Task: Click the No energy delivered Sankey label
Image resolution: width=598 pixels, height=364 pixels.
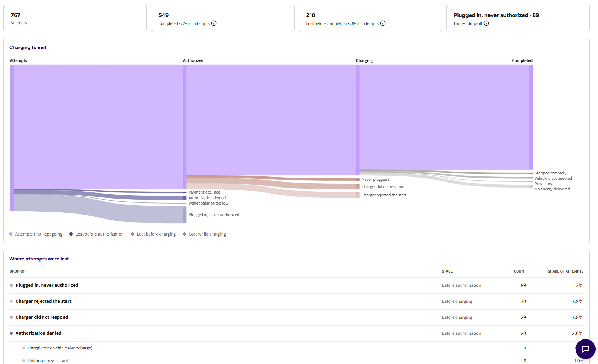Action: [552, 189]
